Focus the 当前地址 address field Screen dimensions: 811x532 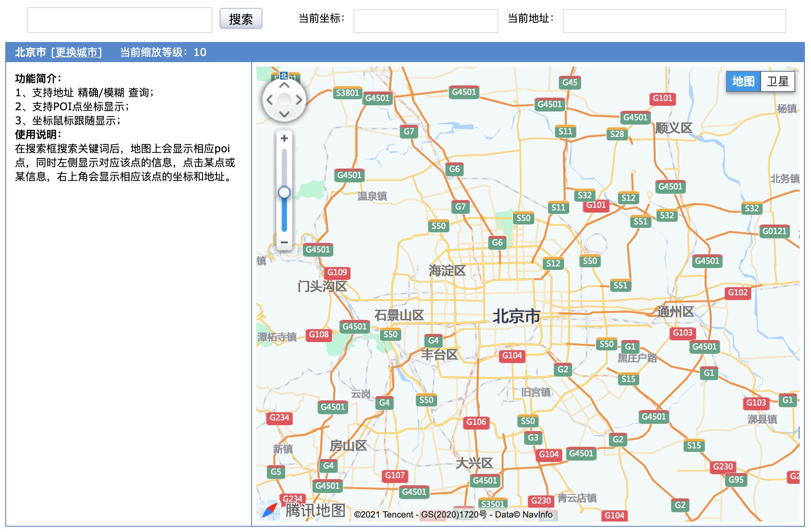pos(674,21)
